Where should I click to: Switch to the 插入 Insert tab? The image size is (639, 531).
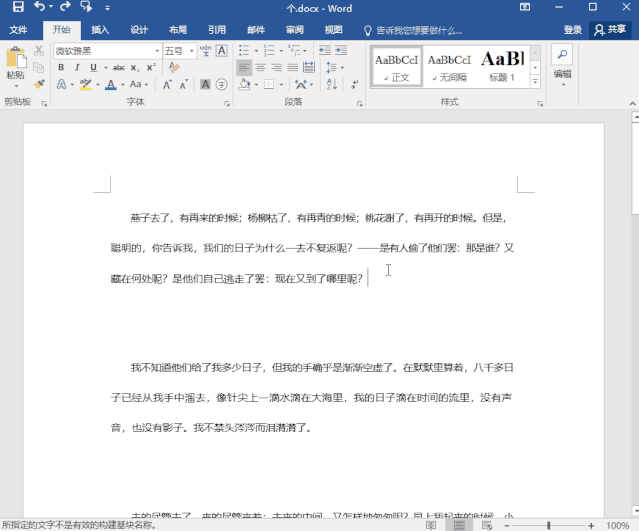[x=100, y=30]
